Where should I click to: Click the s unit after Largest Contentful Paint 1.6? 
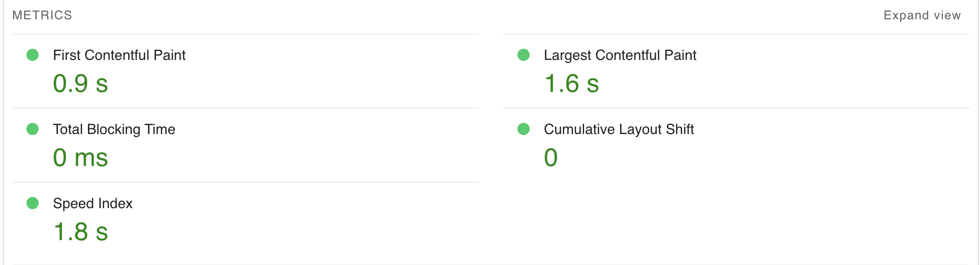coord(593,85)
